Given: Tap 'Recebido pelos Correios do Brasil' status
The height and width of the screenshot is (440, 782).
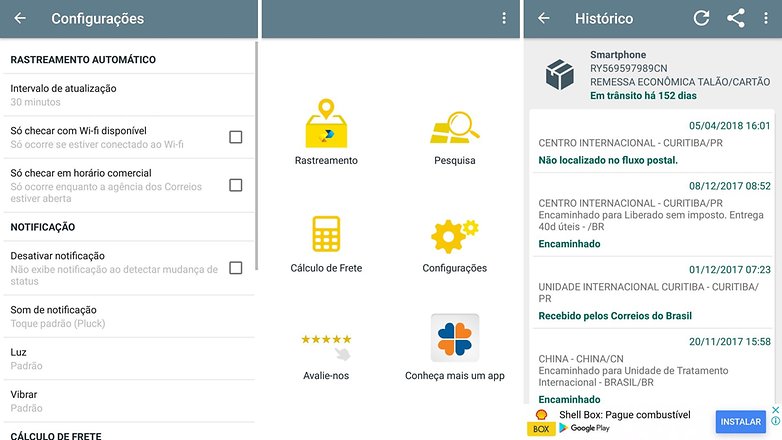Looking at the screenshot, I should click(x=615, y=316).
